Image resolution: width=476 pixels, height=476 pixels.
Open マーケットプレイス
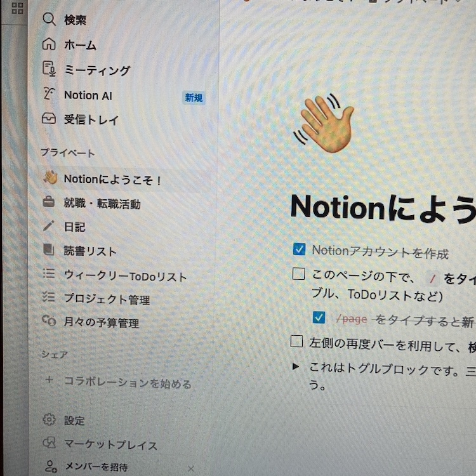click(110, 445)
